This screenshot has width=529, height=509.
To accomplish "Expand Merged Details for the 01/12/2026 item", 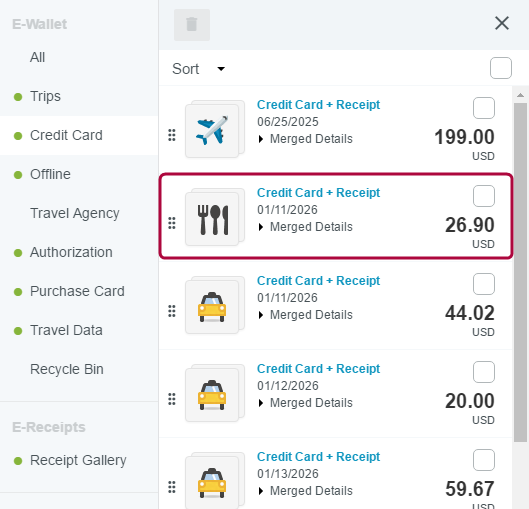I will [x=305, y=403].
